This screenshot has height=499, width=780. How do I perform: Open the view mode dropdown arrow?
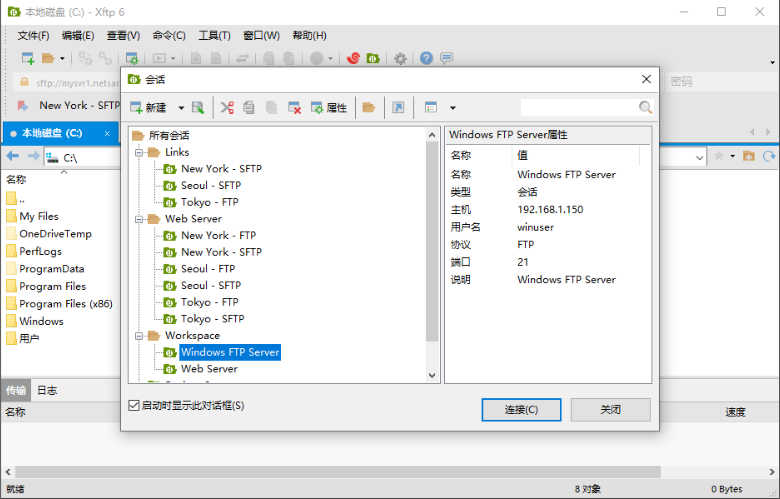tap(453, 108)
